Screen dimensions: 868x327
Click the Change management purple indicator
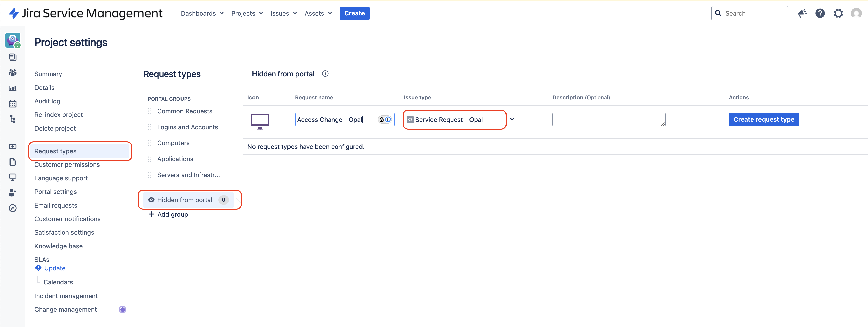(122, 309)
